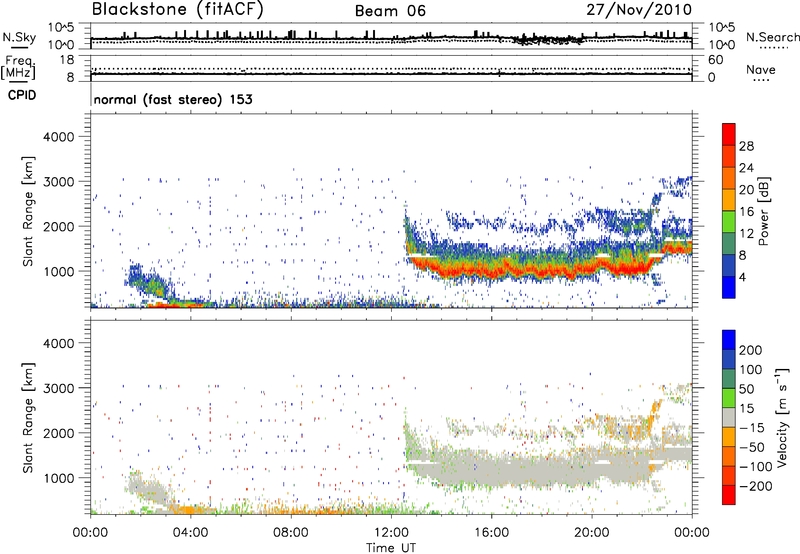Click the date '27/Nov/2010'
This screenshot has height=554, width=800.
pos(639,10)
